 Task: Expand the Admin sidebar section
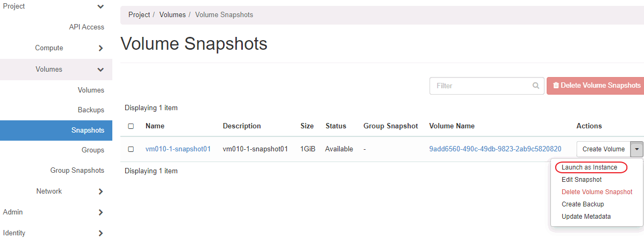[101, 212]
